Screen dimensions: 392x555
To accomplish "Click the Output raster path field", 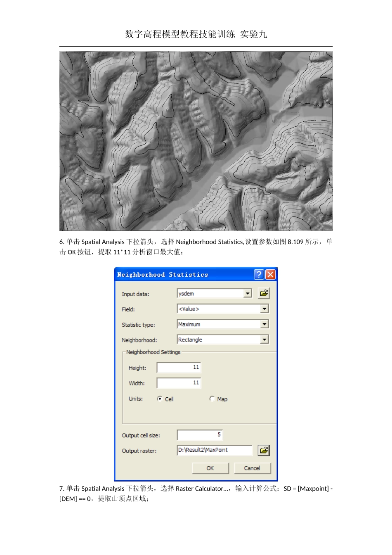I will [x=215, y=450].
